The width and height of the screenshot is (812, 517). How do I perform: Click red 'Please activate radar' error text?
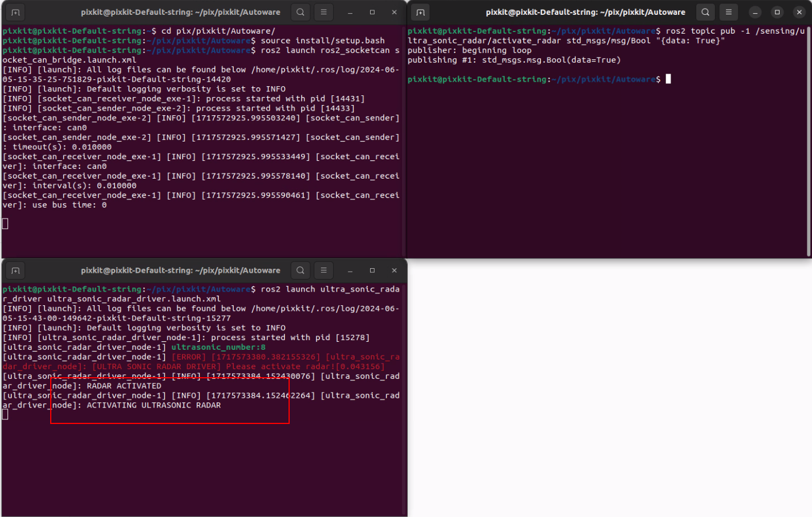point(280,366)
